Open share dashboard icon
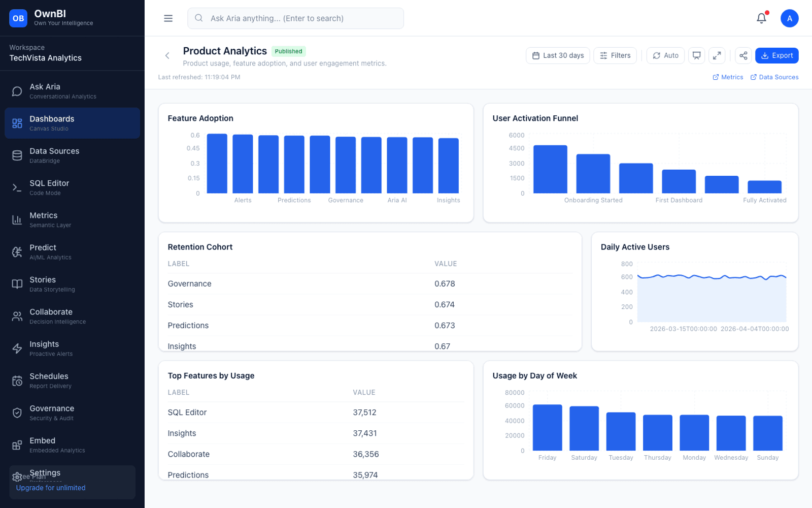This screenshot has height=508, width=812. (x=743, y=55)
